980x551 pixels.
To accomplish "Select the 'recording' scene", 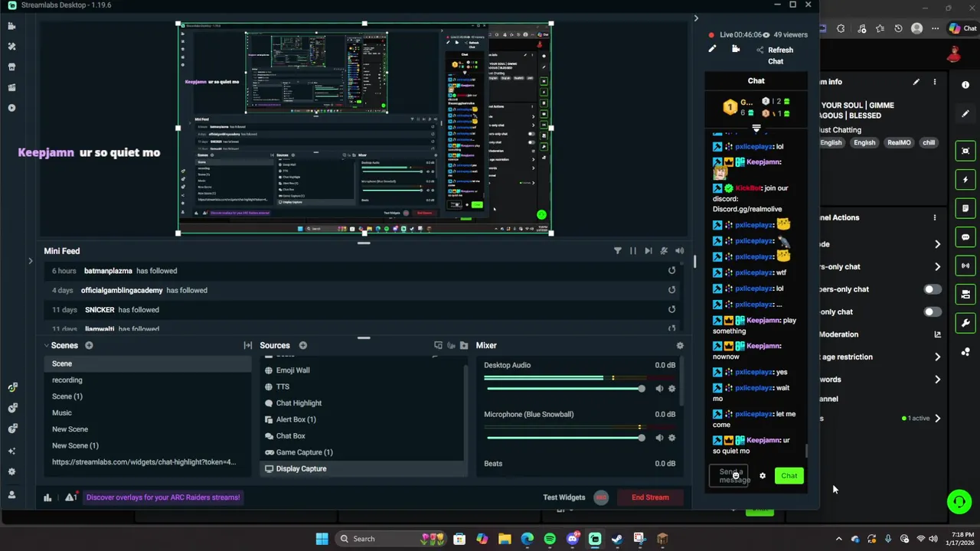I will (148, 380).
